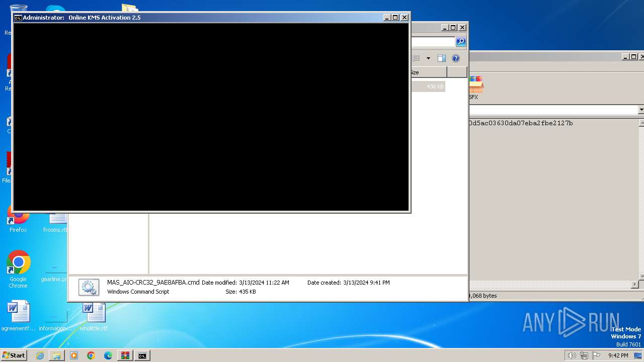Viewport: 644px width, 362px height.
Task: Click Date created 3/13/2024 9:41 PM
Action: pos(349,283)
